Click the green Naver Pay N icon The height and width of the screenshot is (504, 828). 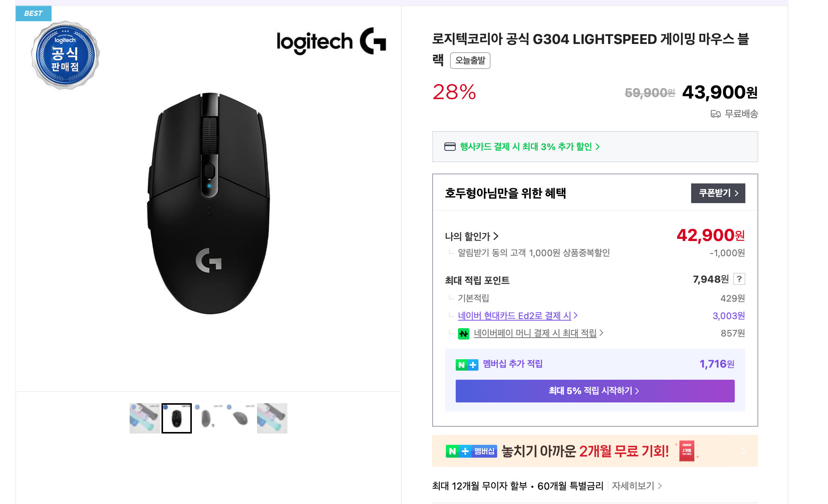(463, 333)
